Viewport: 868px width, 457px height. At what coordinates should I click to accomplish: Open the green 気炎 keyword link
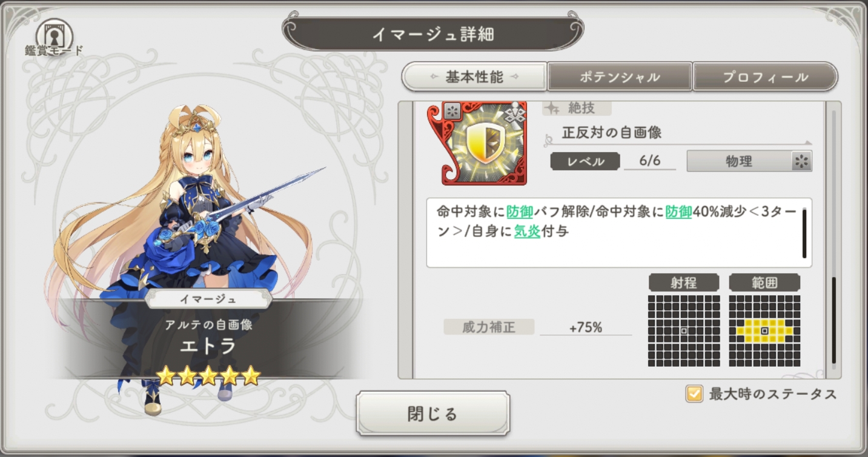click(x=527, y=232)
